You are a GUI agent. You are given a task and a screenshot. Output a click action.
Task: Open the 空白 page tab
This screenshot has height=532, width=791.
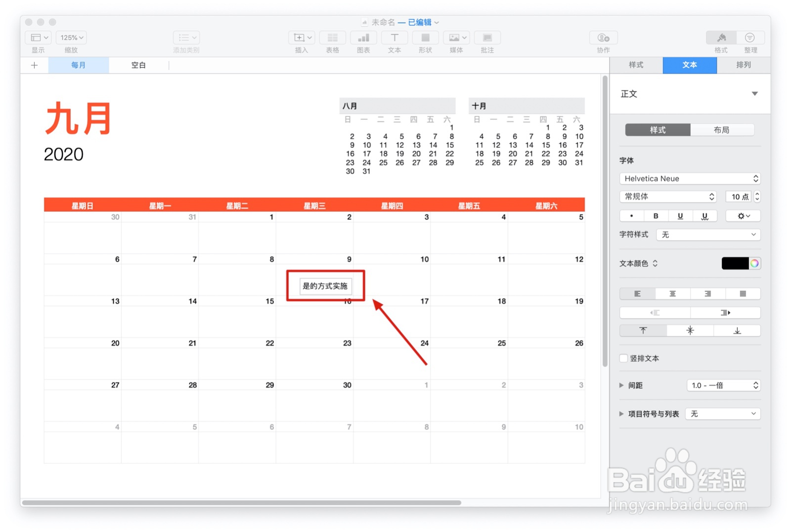[x=138, y=65]
